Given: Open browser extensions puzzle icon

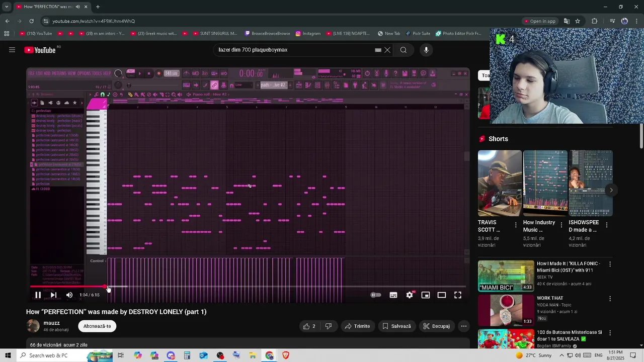Looking at the screenshot, I should (595, 21).
